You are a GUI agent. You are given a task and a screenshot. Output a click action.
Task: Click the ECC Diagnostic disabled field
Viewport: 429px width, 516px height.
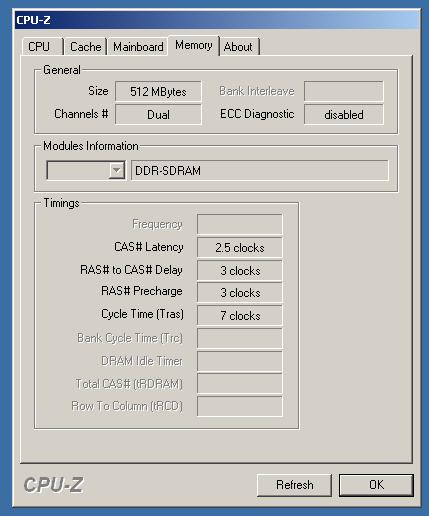[344, 114]
